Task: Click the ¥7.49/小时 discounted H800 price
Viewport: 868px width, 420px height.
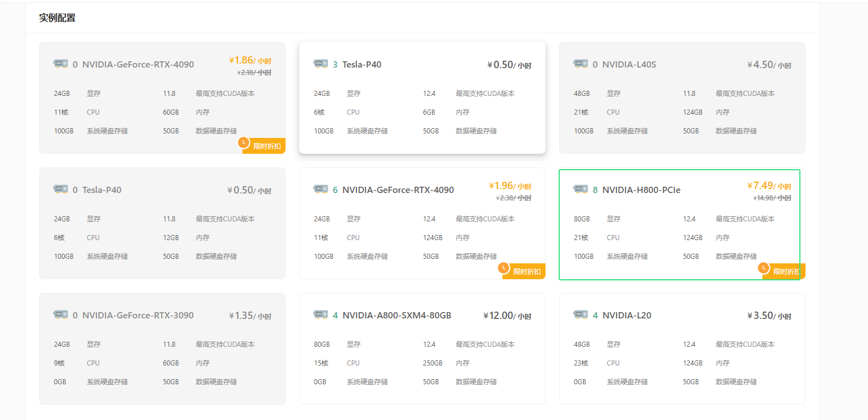Action: [769, 186]
